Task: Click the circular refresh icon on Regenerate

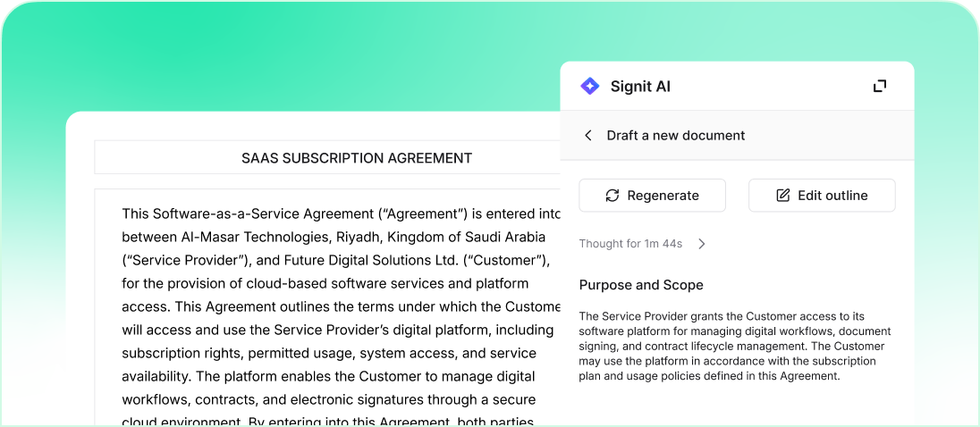Action: (x=612, y=196)
